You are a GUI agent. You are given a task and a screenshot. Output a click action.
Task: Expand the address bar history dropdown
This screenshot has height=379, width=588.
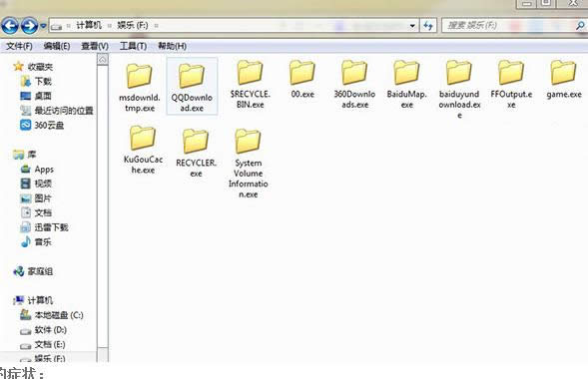point(412,26)
